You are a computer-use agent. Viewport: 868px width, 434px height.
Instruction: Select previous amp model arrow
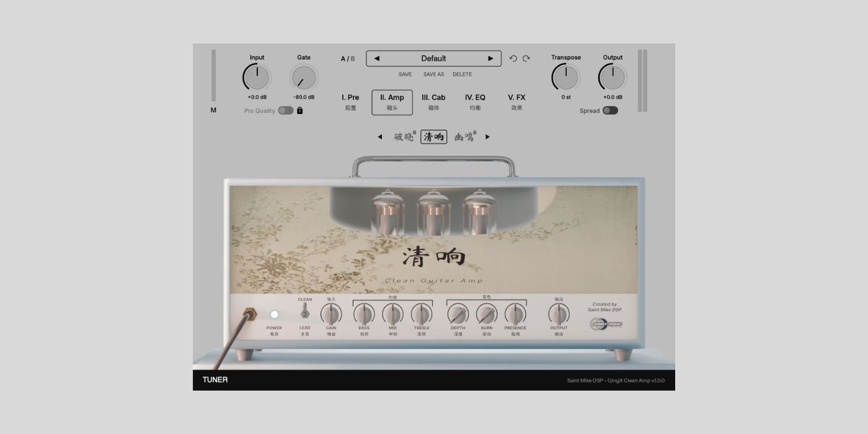[x=380, y=137]
